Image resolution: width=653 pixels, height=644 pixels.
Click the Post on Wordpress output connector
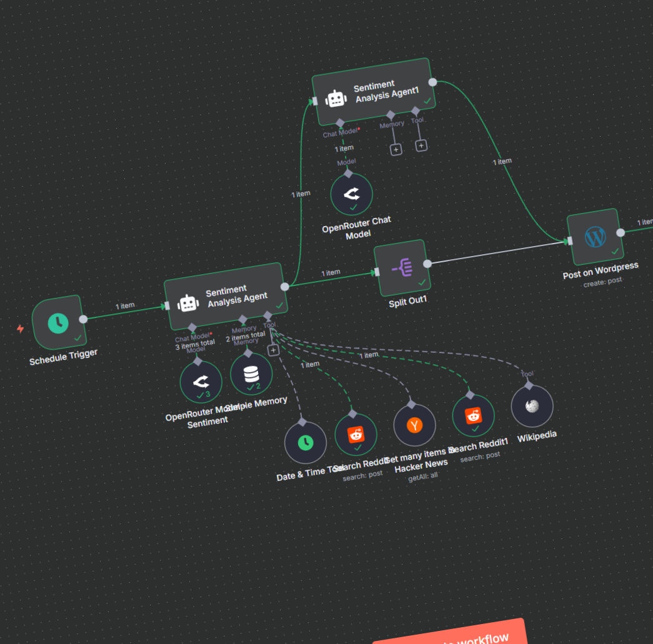click(x=620, y=232)
